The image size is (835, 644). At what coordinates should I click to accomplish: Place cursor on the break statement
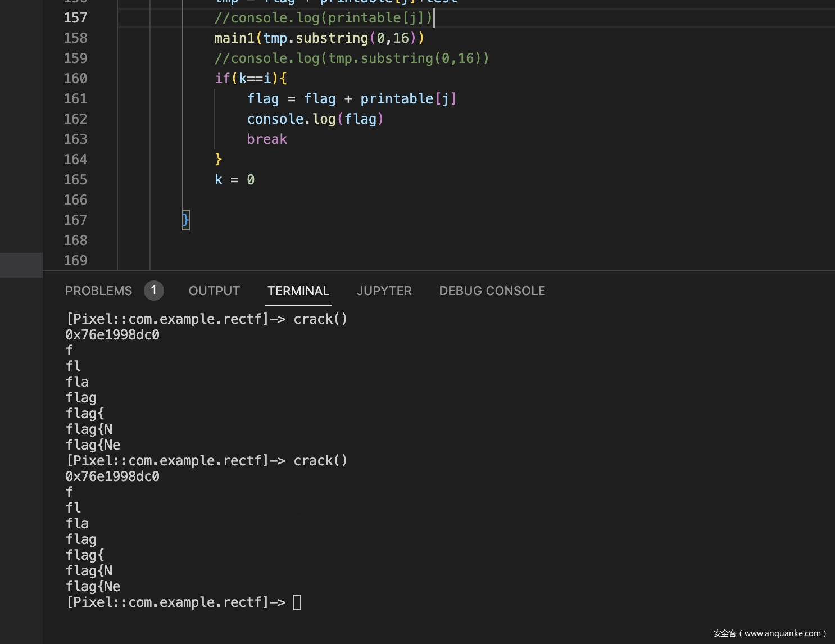point(267,139)
